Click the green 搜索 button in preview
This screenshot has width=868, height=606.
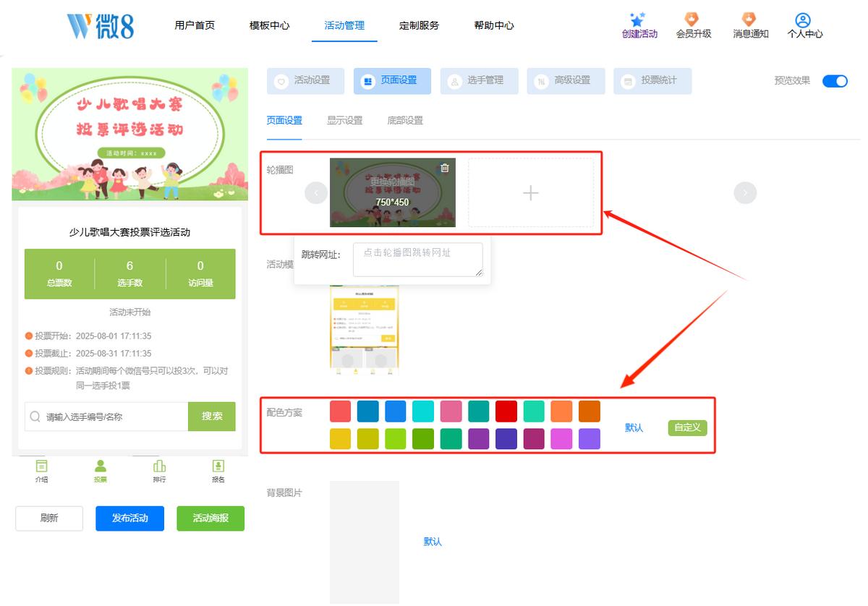coord(212,417)
